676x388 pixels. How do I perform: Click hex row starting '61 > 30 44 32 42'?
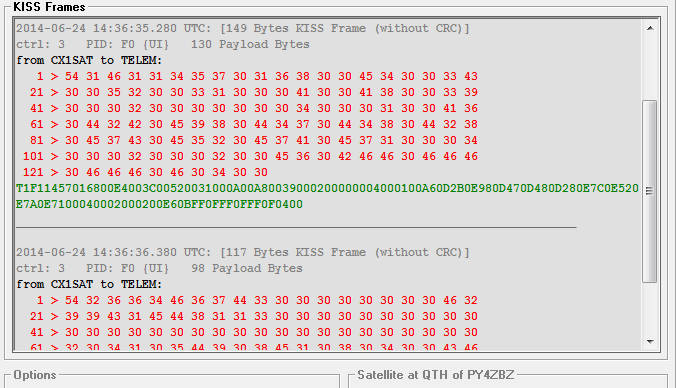click(254, 124)
